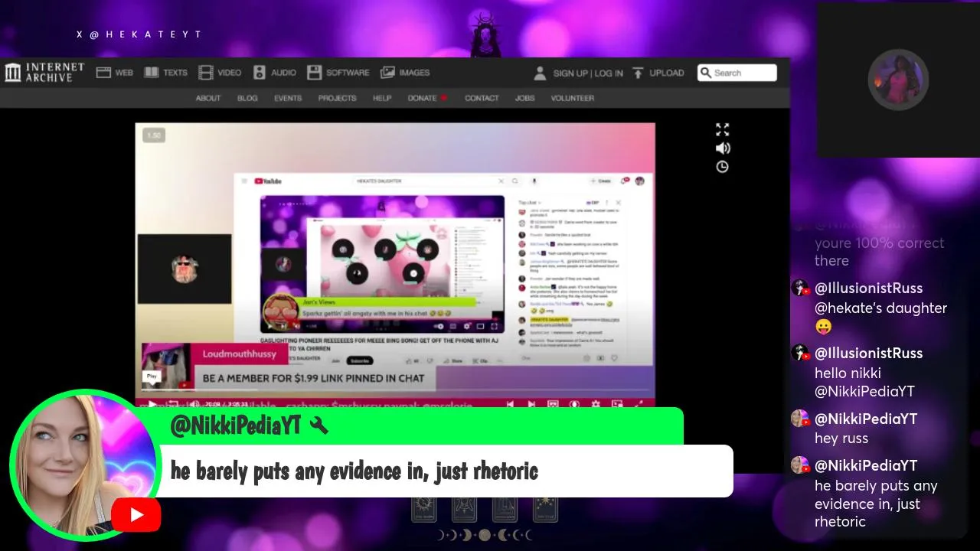980x551 pixels.
Task: Close the YouTube chat panel
Action: click(x=619, y=203)
